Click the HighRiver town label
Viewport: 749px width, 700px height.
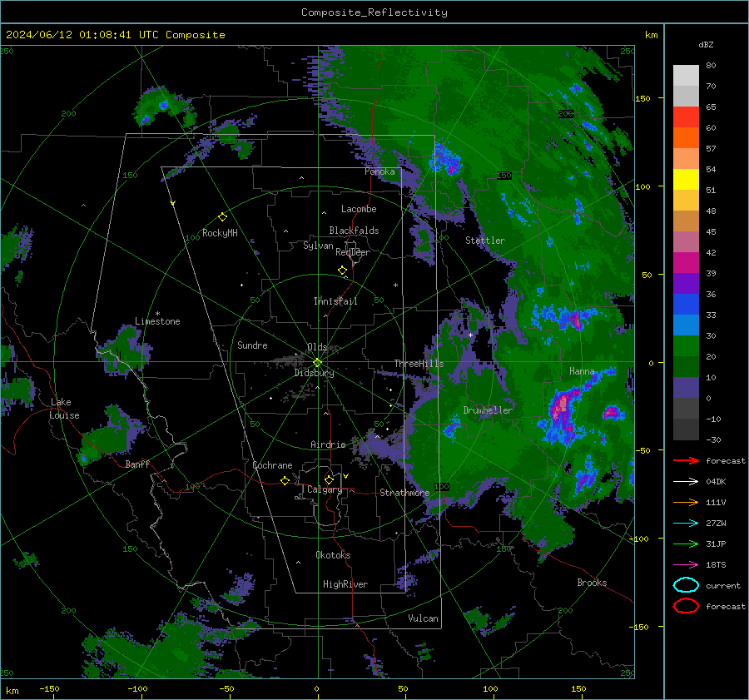tap(345, 584)
